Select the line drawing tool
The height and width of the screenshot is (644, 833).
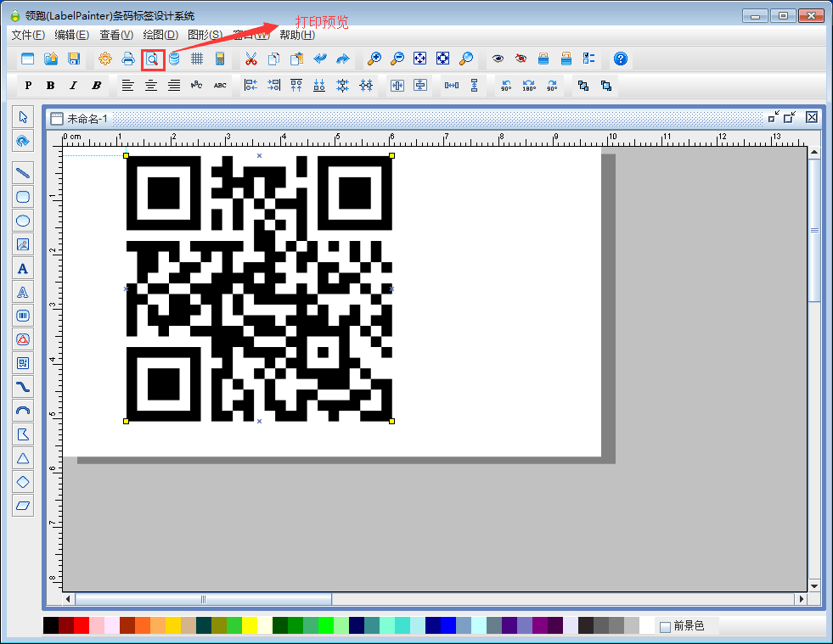23,173
